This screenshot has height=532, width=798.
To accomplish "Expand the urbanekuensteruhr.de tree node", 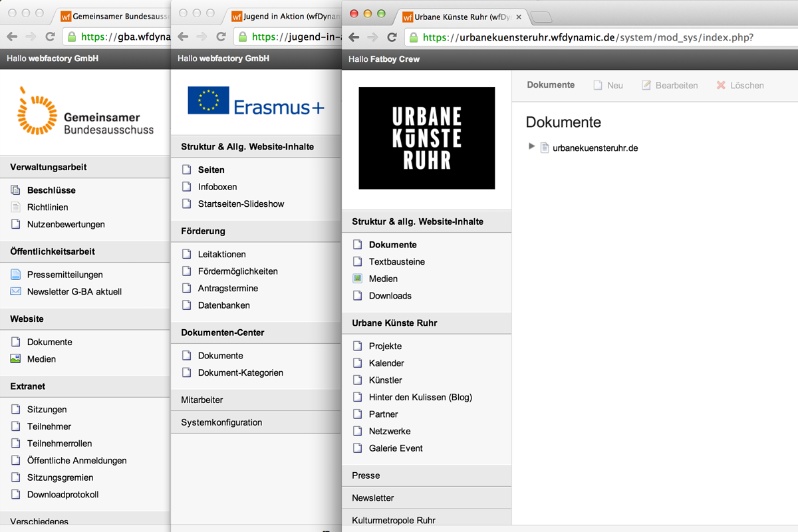I will [x=531, y=146].
